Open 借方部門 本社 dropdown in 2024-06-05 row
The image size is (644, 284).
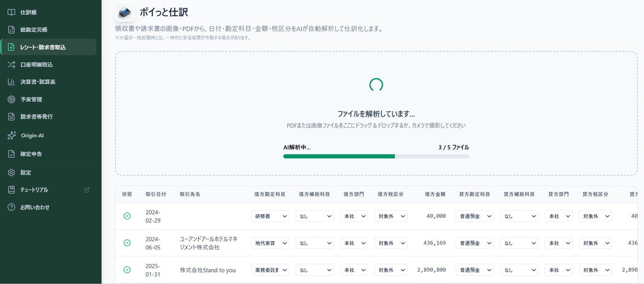(x=354, y=243)
